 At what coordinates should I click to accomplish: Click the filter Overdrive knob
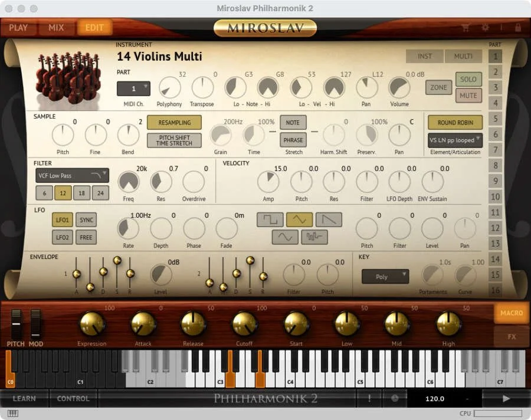coord(194,182)
